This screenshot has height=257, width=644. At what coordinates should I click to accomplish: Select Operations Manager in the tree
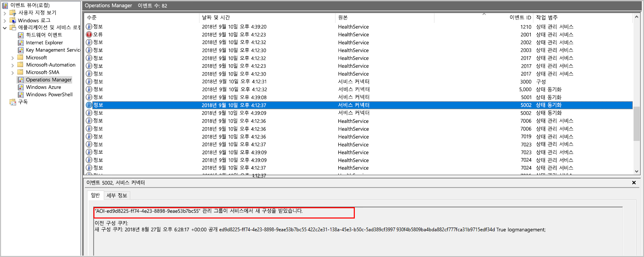point(49,80)
